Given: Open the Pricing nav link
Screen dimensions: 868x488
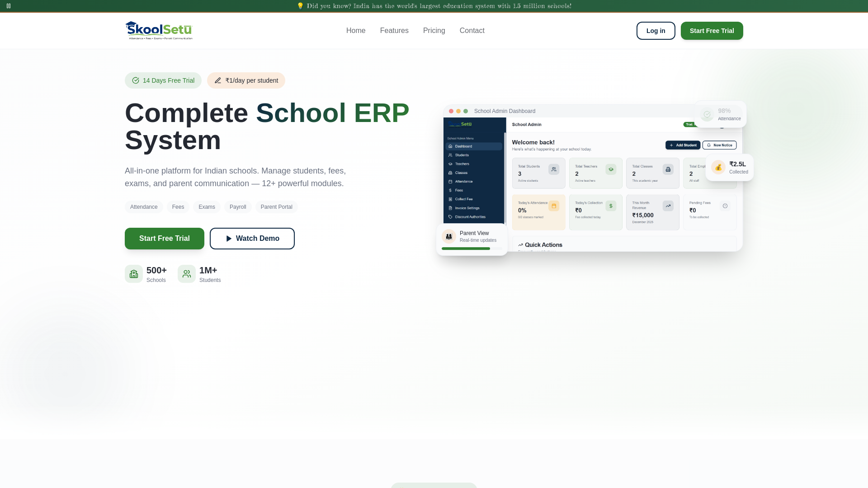Looking at the screenshot, I should click(x=434, y=31).
